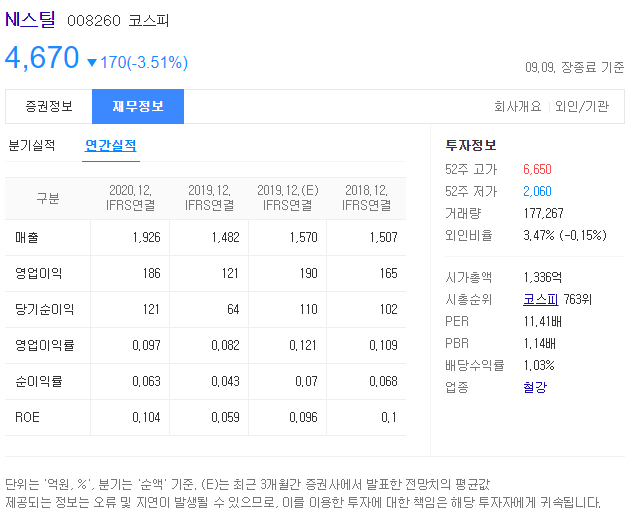633x513 pixels.
Task: Select the 연간실적 tab
Action: (x=111, y=145)
